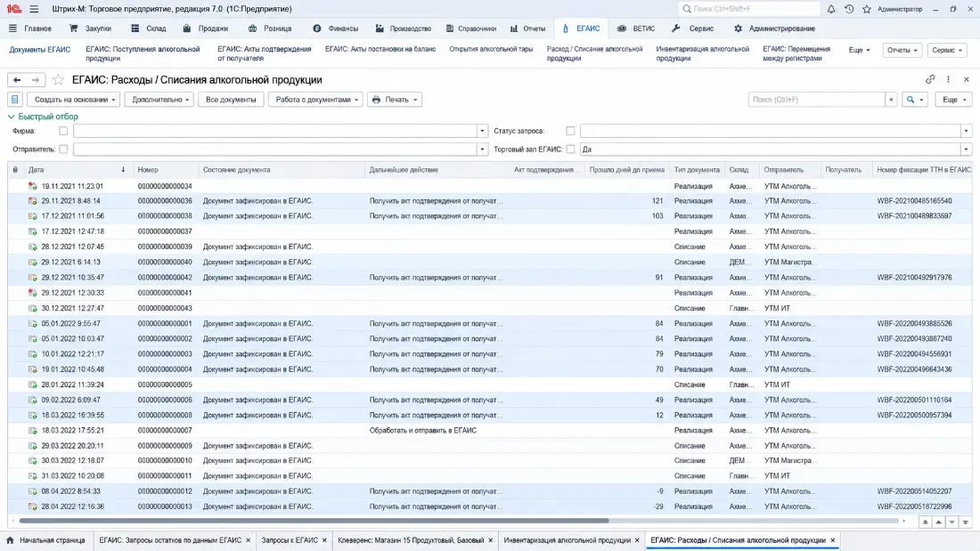The image size is (980, 551).
Task: Sort by lock icon column header
Action: [x=15, y=169]
